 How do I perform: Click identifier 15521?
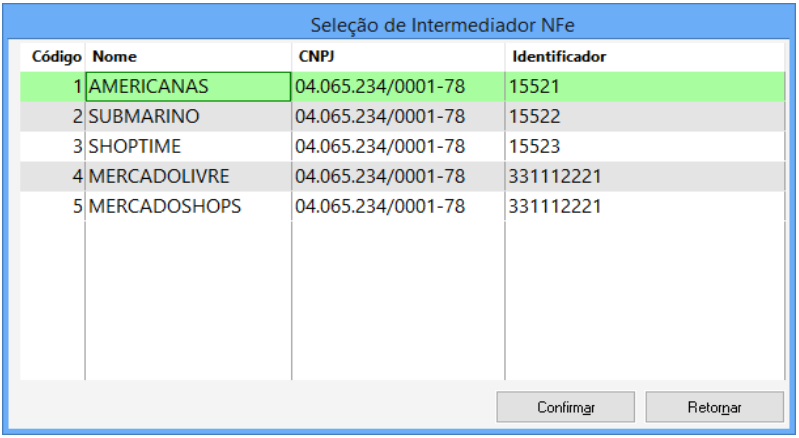pos(534,87)
